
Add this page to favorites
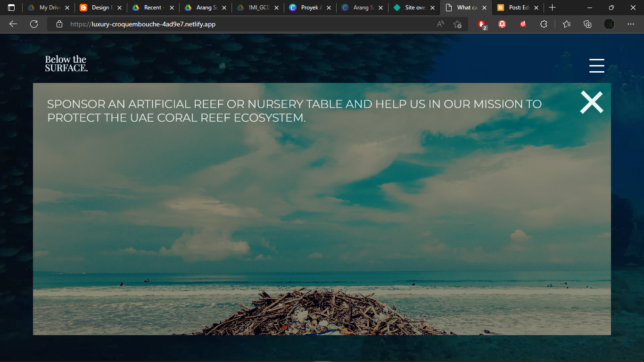coord(457,24)
